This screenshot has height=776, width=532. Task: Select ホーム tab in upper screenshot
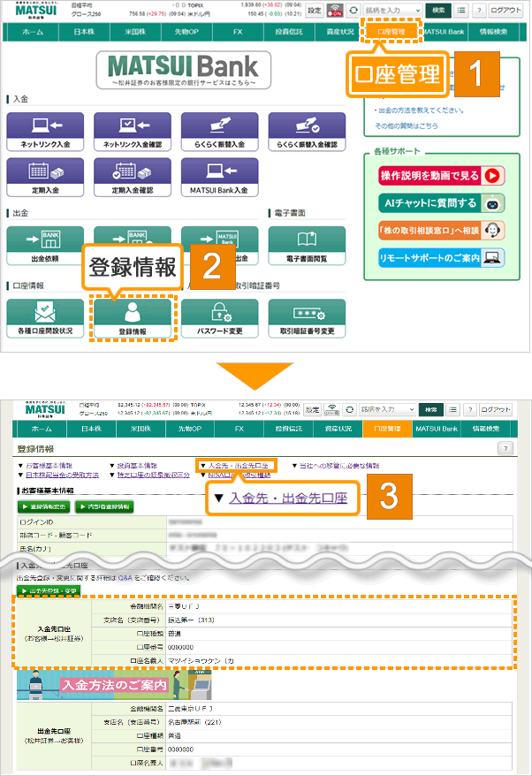[33, 32]
